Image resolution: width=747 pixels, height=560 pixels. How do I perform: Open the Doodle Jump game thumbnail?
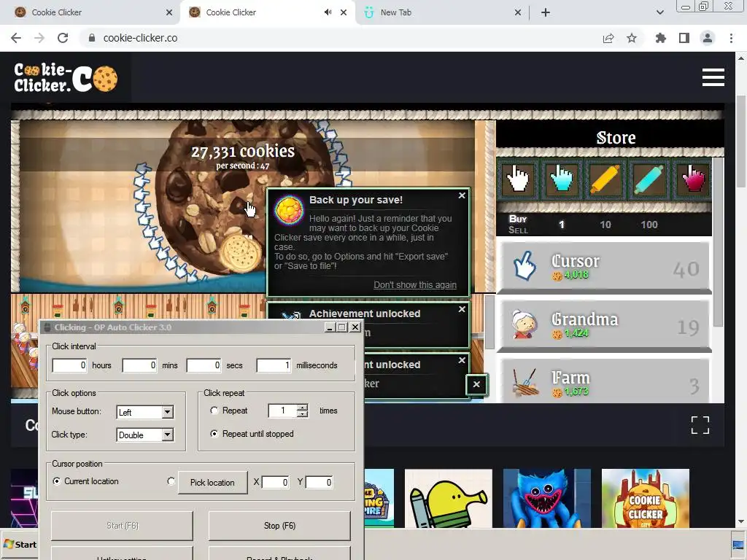coord(449,498)
